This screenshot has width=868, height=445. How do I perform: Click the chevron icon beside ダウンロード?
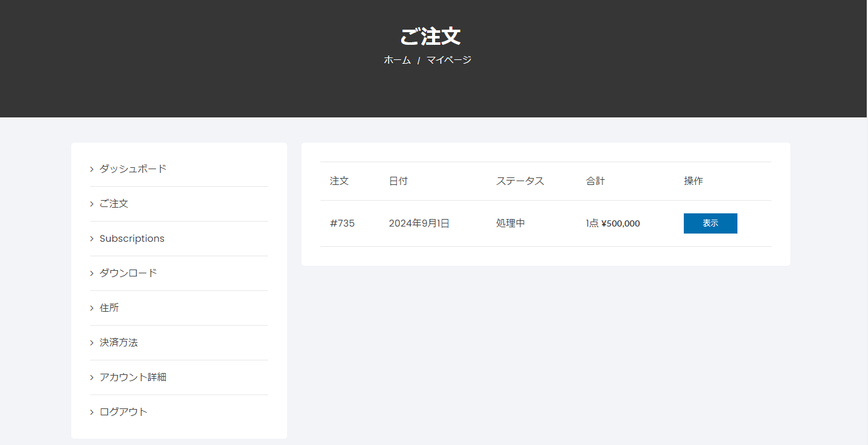coord(92,273)
